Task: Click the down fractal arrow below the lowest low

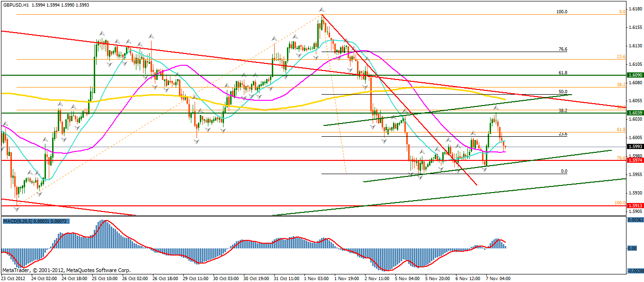Action: coord(18,208)
